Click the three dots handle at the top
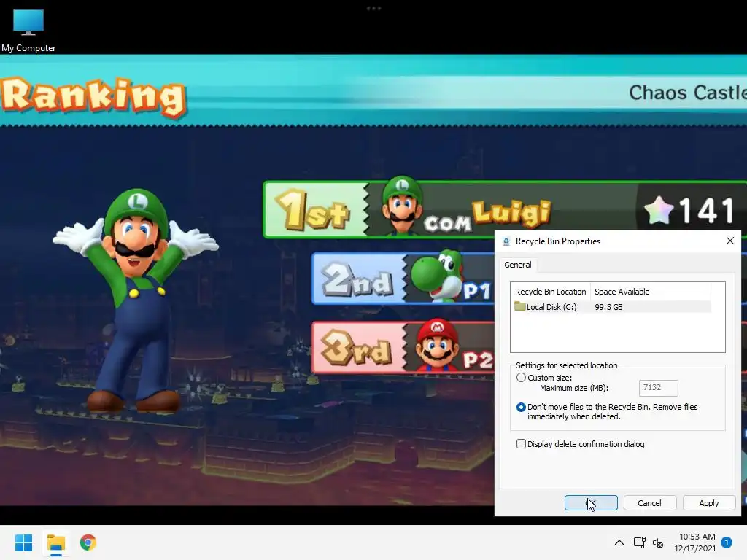Image resolution: width=747 pixels, height=560 pixels. (373, 9)
